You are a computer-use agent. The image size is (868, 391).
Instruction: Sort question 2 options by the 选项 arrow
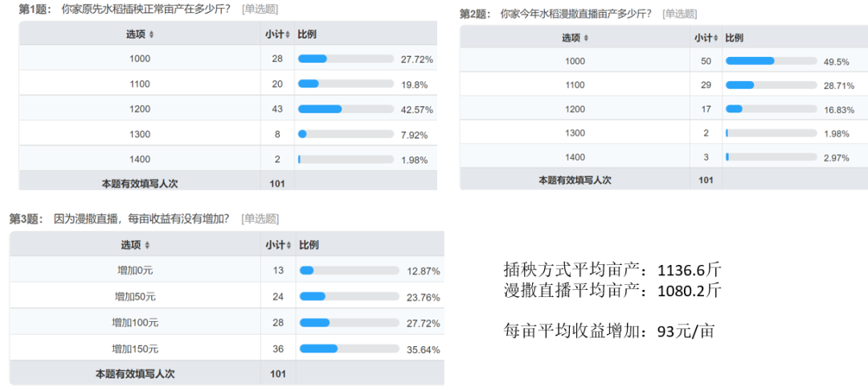587,39
